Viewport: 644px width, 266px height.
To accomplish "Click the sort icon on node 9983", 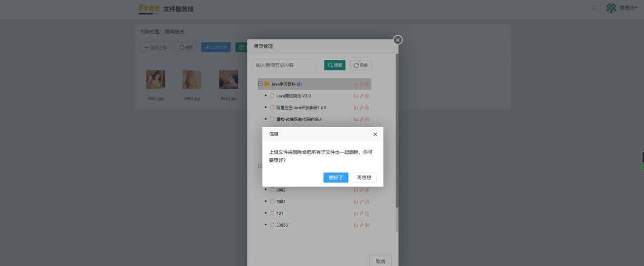I will (356, 202).
